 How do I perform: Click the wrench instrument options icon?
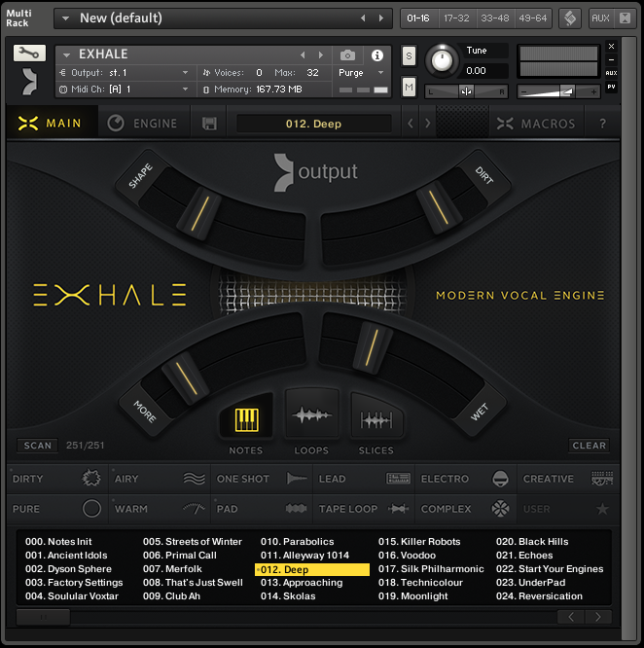coord(29,54)
